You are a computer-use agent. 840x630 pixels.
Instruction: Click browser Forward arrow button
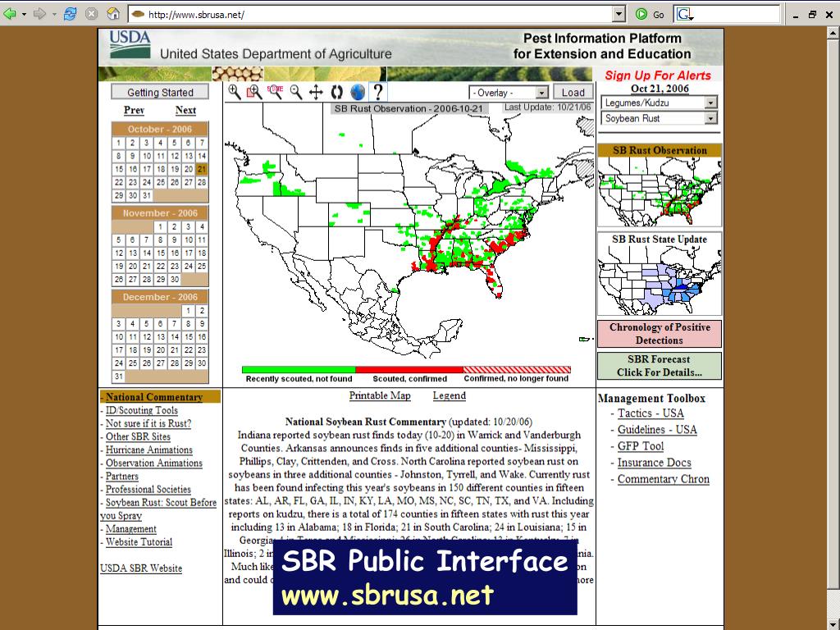[39, 14]
